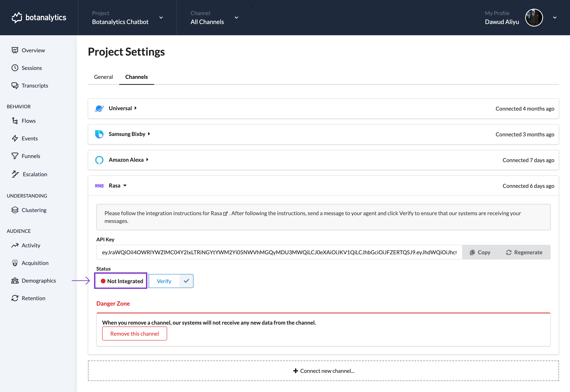The image size is (570, 392).
Task: Click the checkmark icon beside Verify
Action: coord(186,281)
